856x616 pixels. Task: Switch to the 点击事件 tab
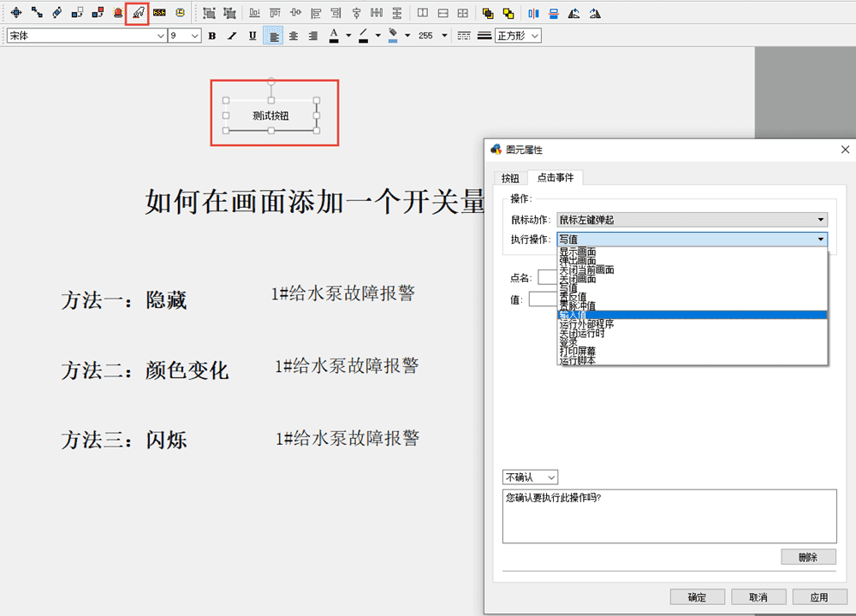click(x=556, y=177)
